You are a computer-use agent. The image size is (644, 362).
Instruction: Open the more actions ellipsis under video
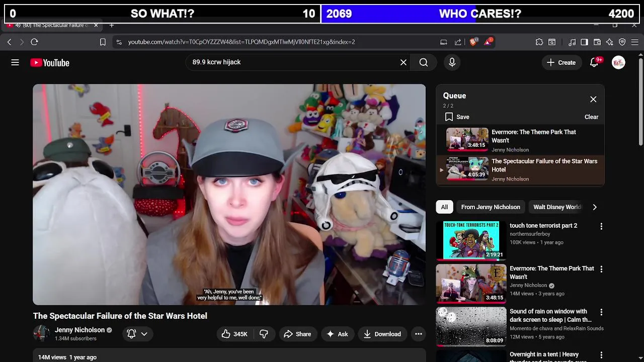(x=418, y=334)
